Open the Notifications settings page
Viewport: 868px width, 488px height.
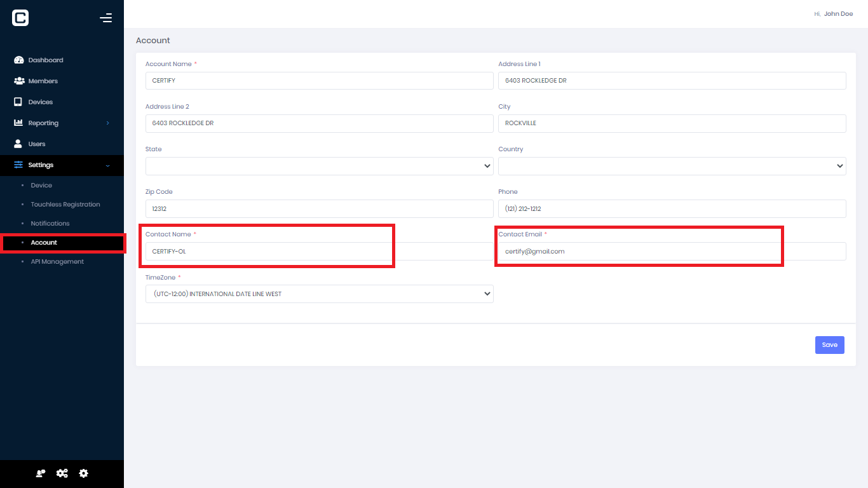coord(50,223)
